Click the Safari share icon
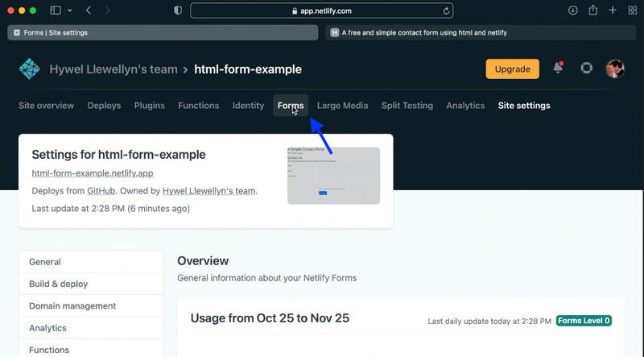 [x=592, y=10]
